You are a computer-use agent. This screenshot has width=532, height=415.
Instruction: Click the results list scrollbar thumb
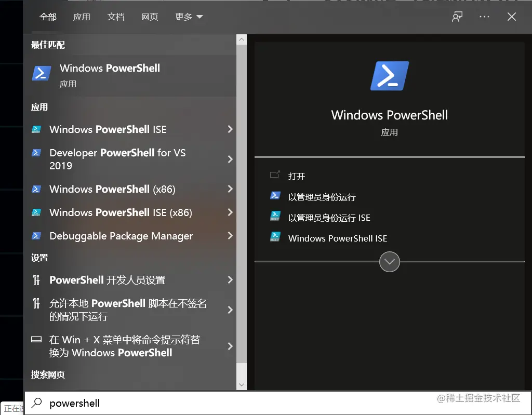pos(242,204)
